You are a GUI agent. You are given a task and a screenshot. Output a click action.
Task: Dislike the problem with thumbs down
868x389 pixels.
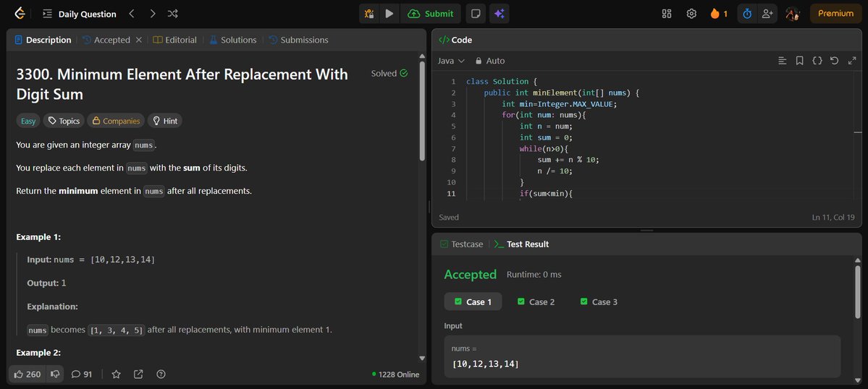click(x=55, y=374)
